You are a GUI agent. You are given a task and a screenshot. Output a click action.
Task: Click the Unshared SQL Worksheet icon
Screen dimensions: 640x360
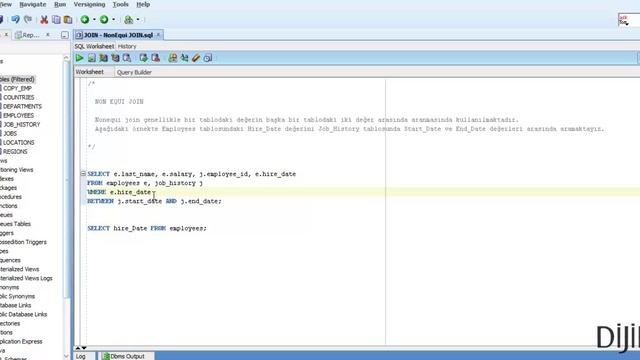173,58
